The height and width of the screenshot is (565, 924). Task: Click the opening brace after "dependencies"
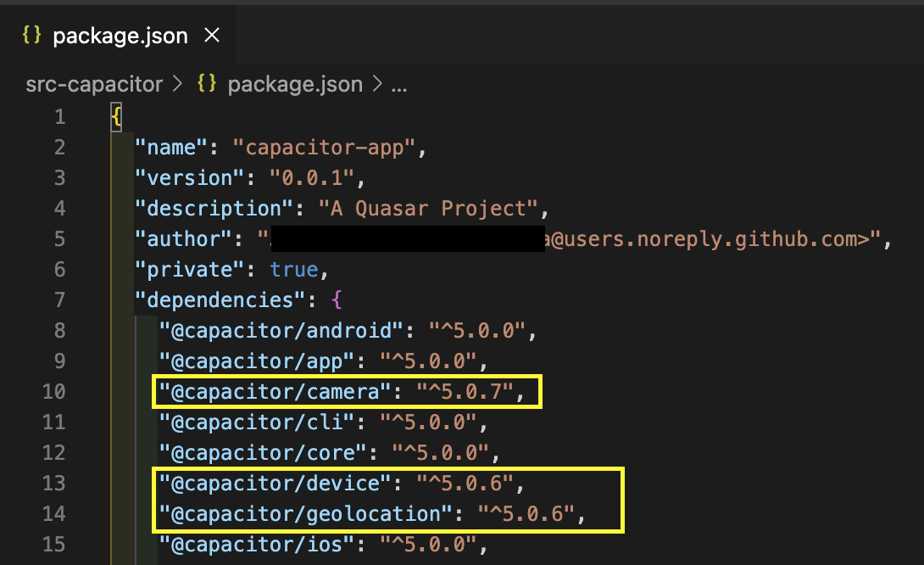click(x=337, y=300)
